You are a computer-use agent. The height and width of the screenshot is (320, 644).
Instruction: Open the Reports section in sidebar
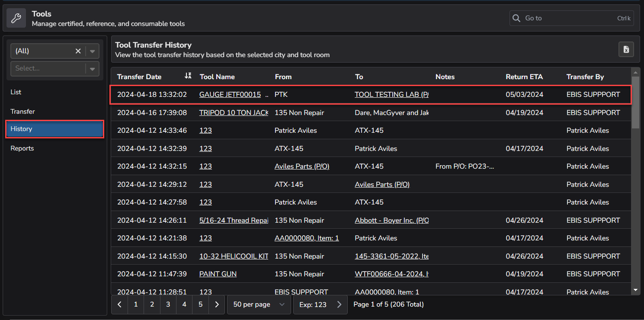22,148
